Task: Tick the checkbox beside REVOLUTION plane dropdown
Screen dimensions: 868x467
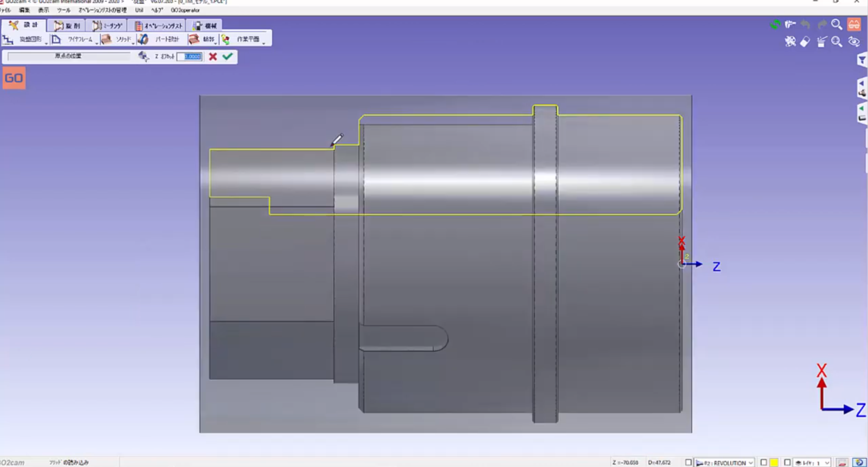Action: 688,462
